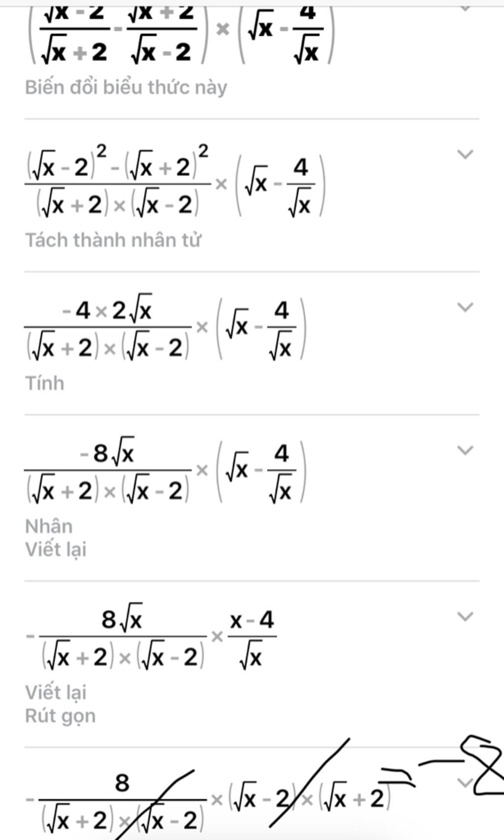The image size is (504, 840).
Task: Expand the chevron beside the handwritten -8
Action: 465,782
